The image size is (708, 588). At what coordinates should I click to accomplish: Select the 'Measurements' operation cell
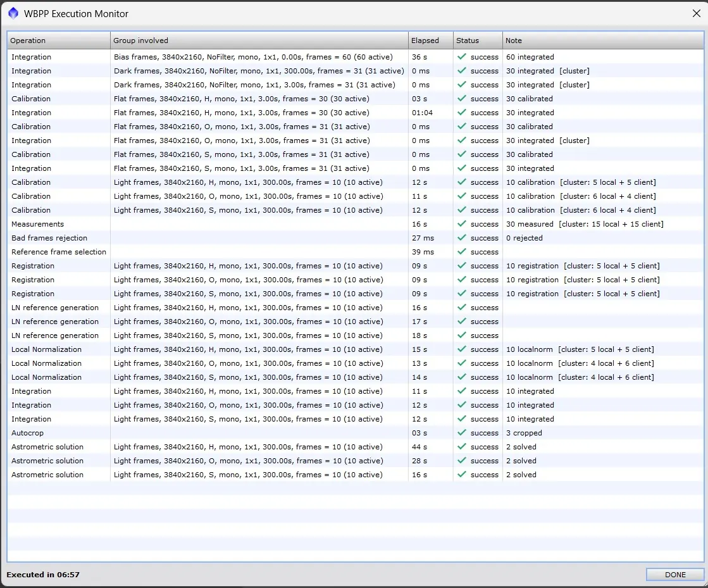[x=37, y=224]
